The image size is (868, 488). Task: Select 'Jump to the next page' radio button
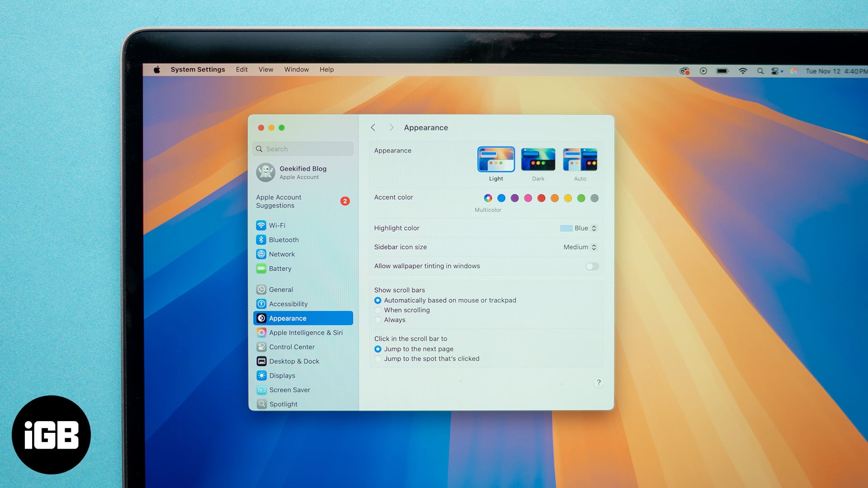pos(377,348)
